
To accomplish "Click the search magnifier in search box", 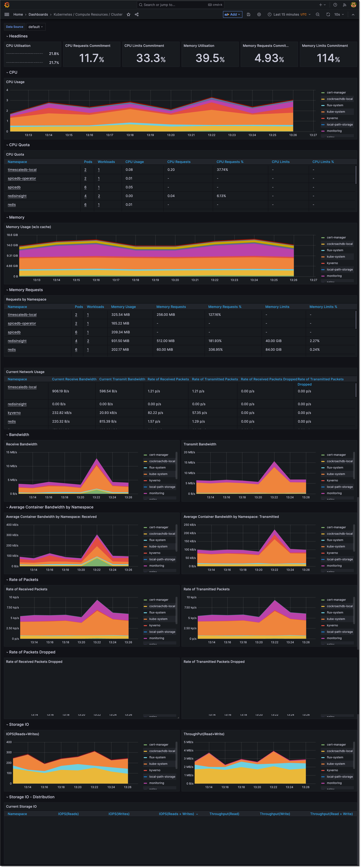I will [x=141, y=5].
